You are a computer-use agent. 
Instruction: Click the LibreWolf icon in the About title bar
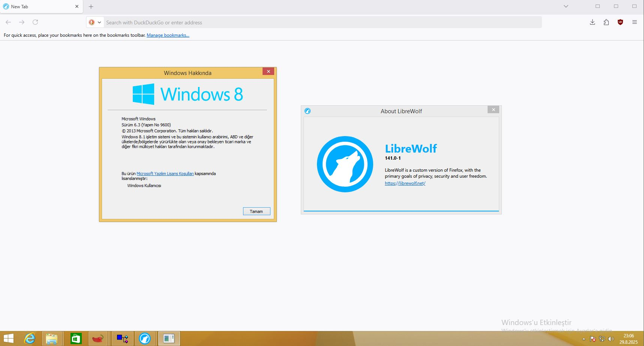[308, 111]
